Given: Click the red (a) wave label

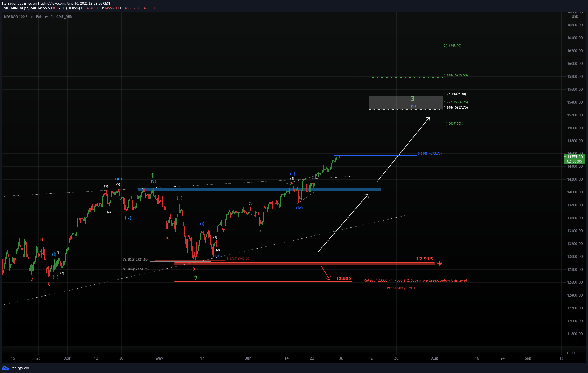Looking at the screenshot, I should click(x=167, y=238).
